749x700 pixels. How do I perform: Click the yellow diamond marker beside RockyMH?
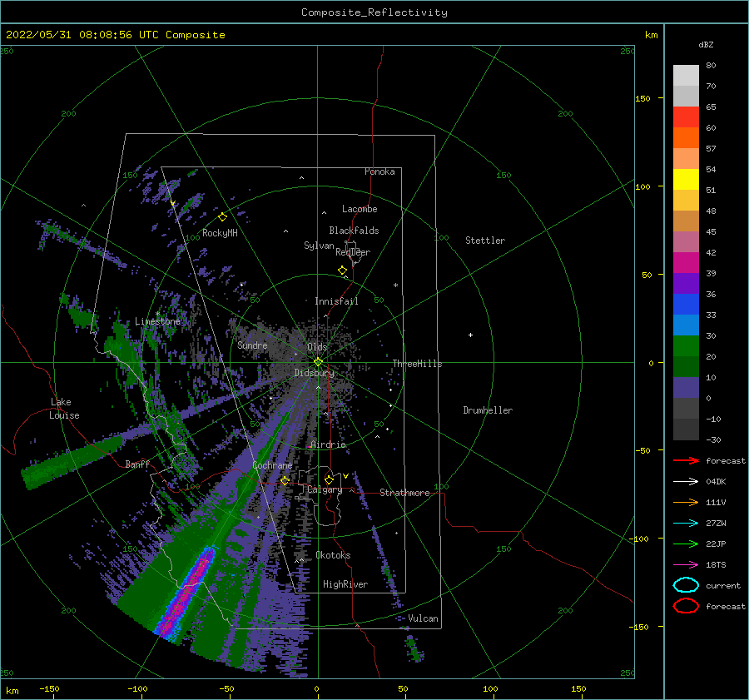222,217
